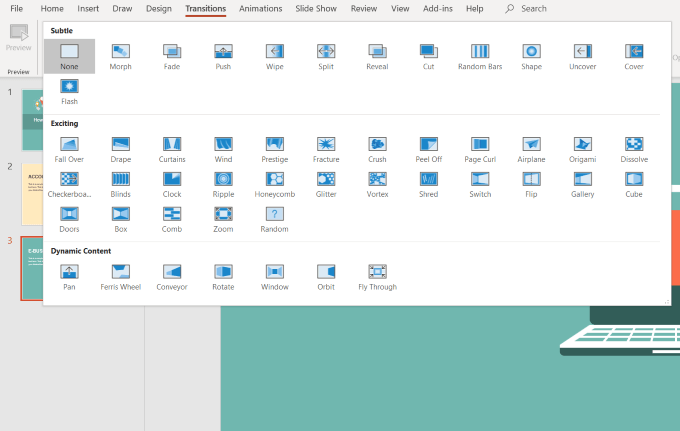
Task: Select the Random transition
Action: pyautogui.click(x=275, y=219)
